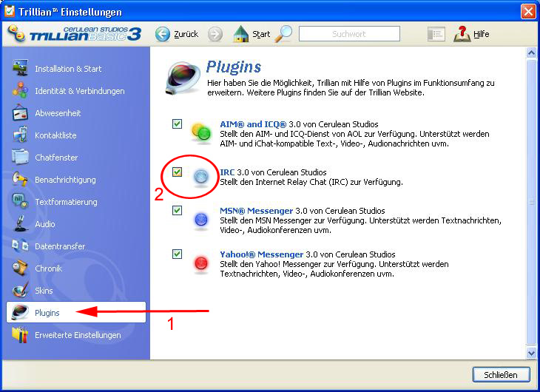
Task: Click the Yahoo! Messenger plugin red icon
Action: [201, 263]
